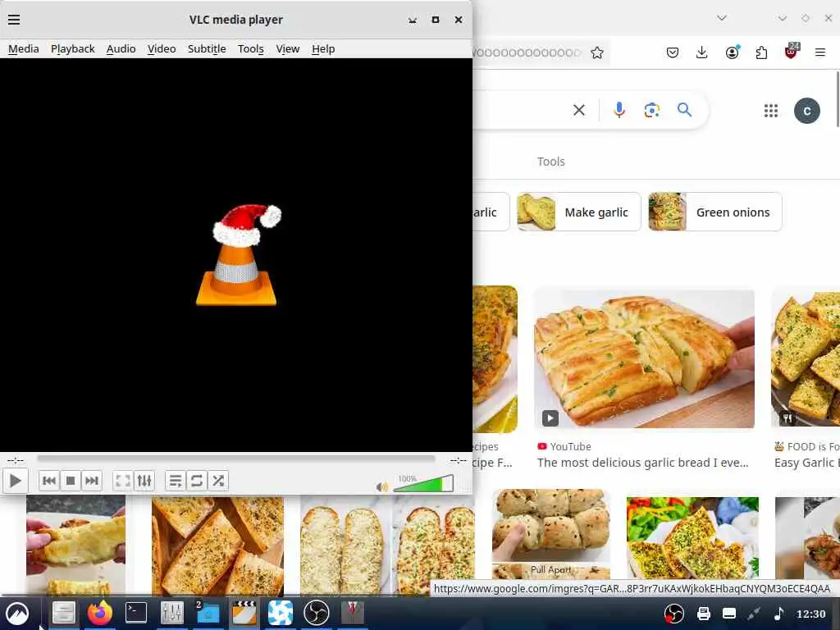Skip to next media in VLC
Screen dimensions: 840x630
click(92, 481)
